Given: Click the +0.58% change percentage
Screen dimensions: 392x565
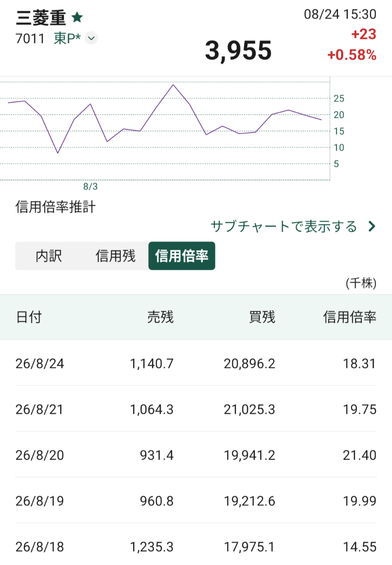Looking at the screenshot, I should click(x=352, y=55).
